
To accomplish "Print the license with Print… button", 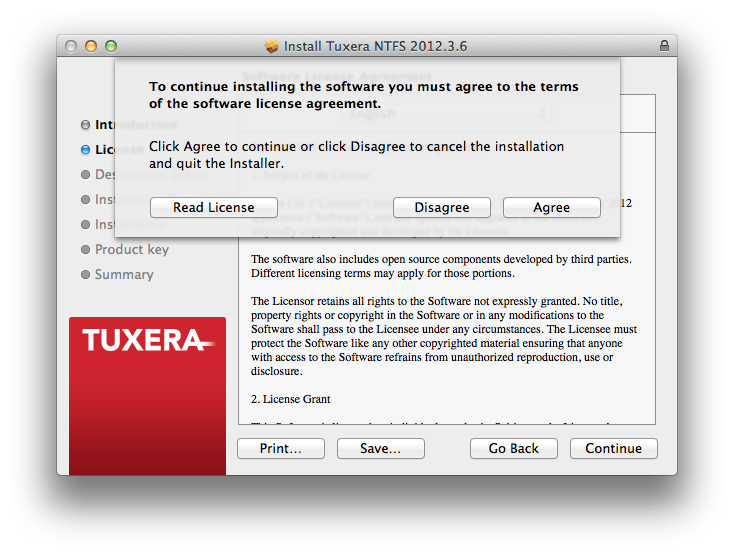I will pos(280,449).
